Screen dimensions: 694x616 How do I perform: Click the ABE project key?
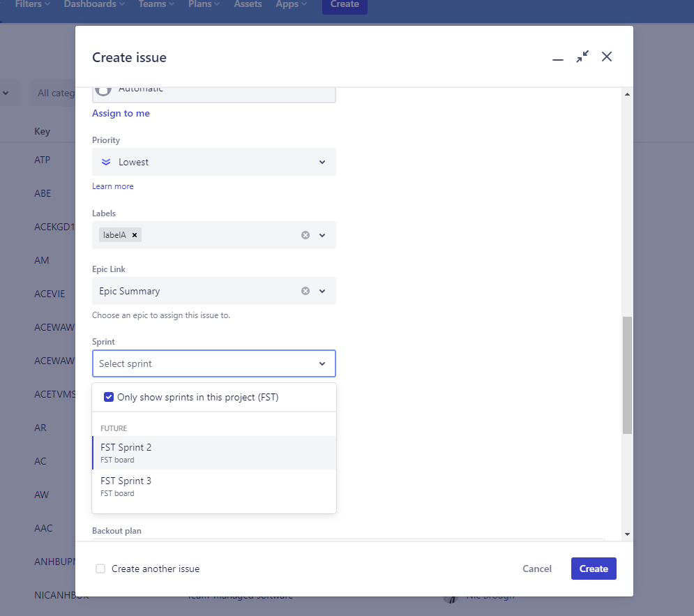43,193
